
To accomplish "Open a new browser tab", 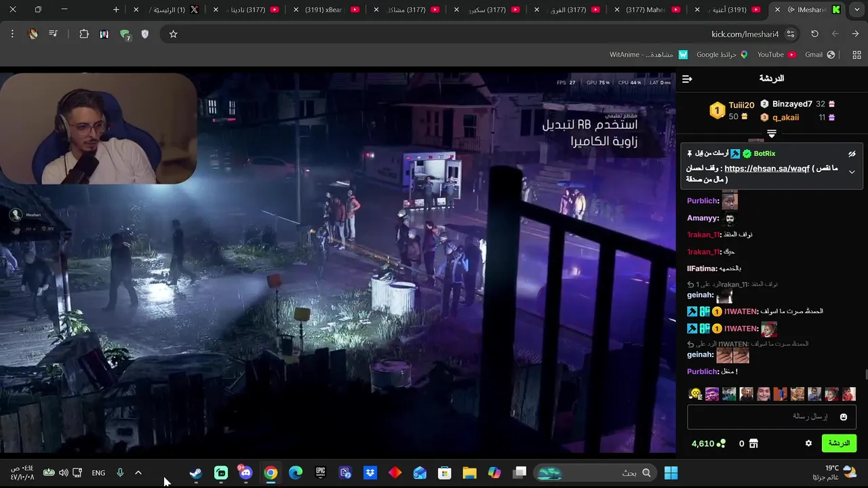I will tap(116, 9).
